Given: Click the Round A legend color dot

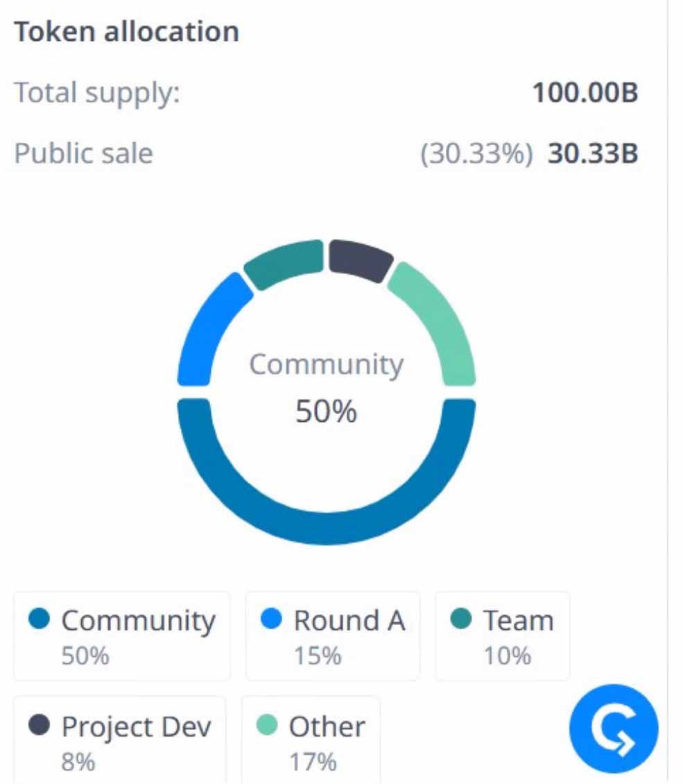Looking at the screenshot, I should pos(272,619).
